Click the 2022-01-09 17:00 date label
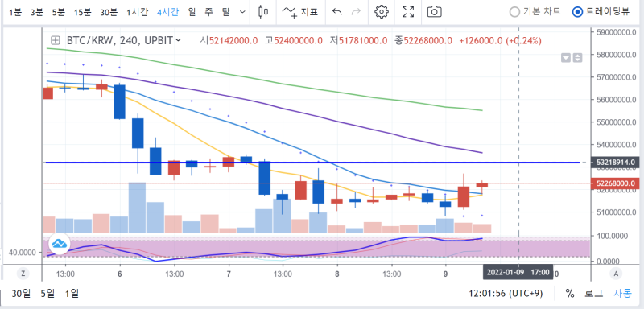The height and width of the screenshot is (309, 644). click(518, 273)
